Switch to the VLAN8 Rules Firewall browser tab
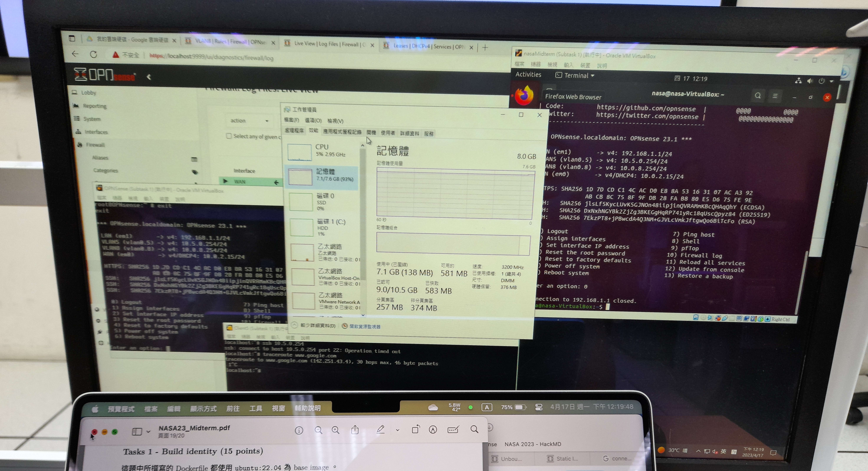The image size is (868, 471). pos(230,41)
